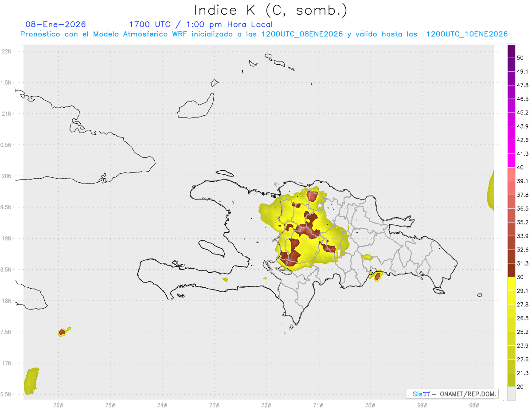
Task: Click the longitude label "74W"
Action: point(162,405)
